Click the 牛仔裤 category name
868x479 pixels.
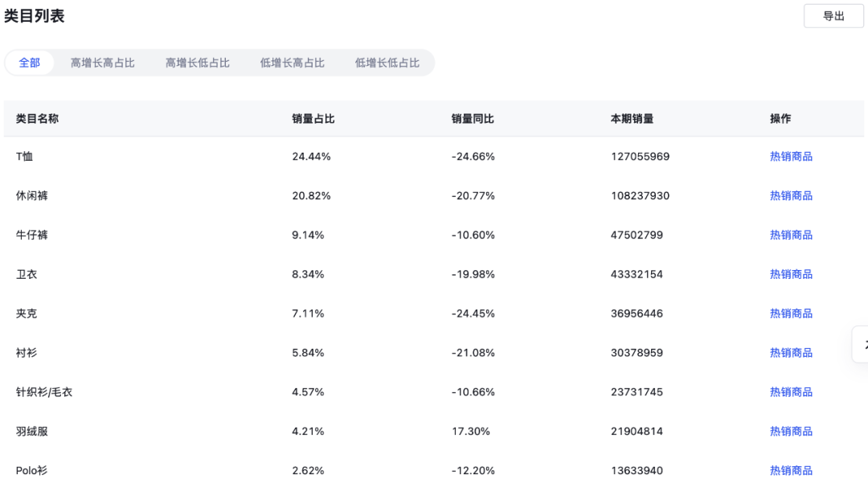[x=31, y=235]
